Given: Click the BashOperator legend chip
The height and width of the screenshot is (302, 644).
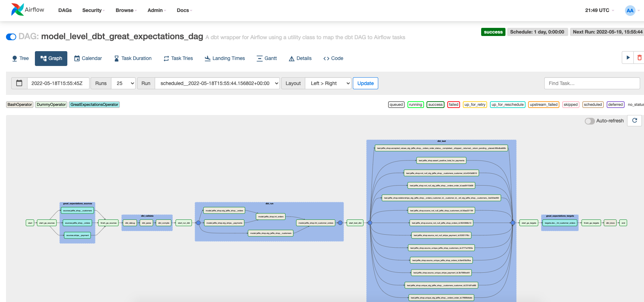Looking at the screenshot, I should pyautogui.click(x=20, y=104).
